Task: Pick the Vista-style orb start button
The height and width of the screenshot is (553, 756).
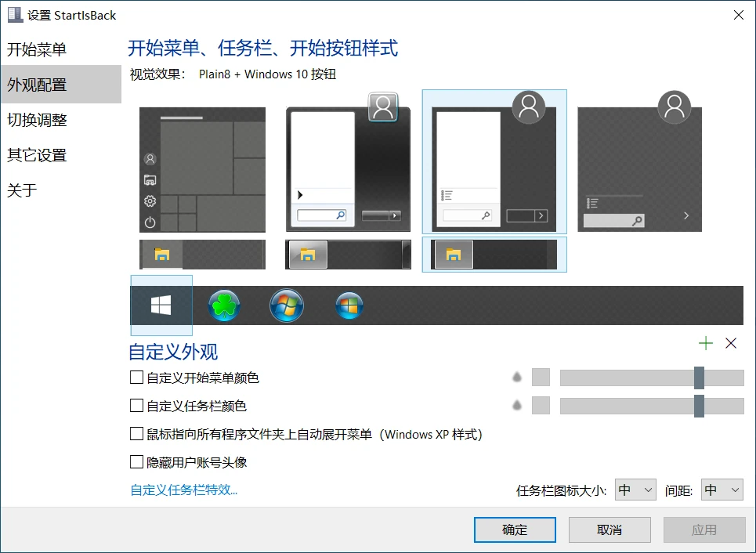Action: pyautogui.click(x=349, y=305)
